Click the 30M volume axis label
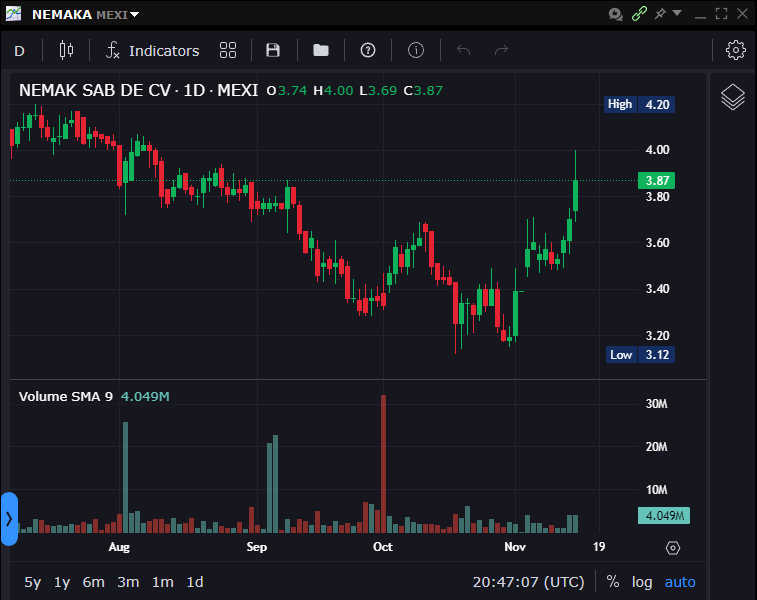This screenshot has height=600, width=757. 657,404
